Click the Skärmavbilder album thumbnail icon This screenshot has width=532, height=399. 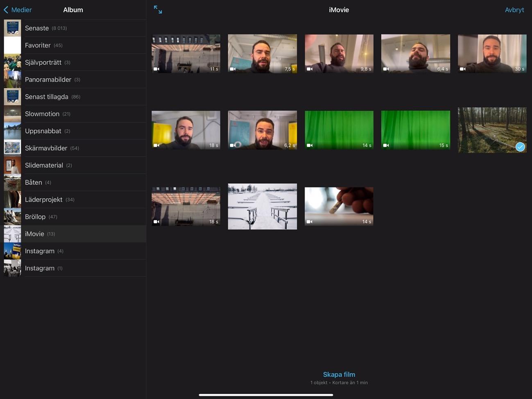[12, 148]
